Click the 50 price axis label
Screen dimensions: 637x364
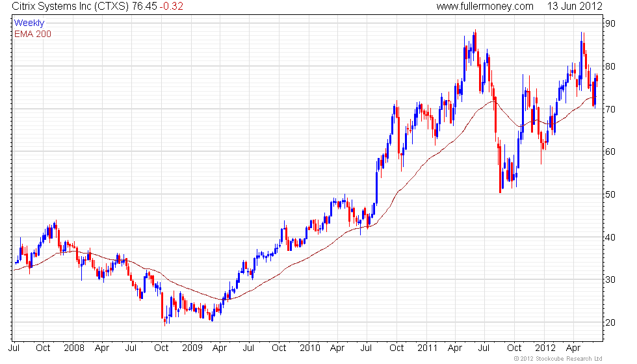pos(610,194)
